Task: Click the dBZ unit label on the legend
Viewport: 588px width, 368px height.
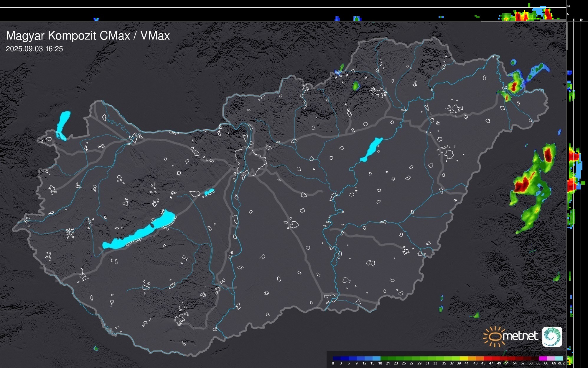Action: 561,363
